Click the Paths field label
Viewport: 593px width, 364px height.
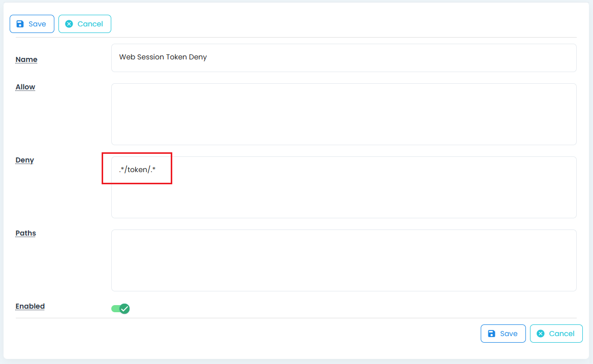(26, 233)
